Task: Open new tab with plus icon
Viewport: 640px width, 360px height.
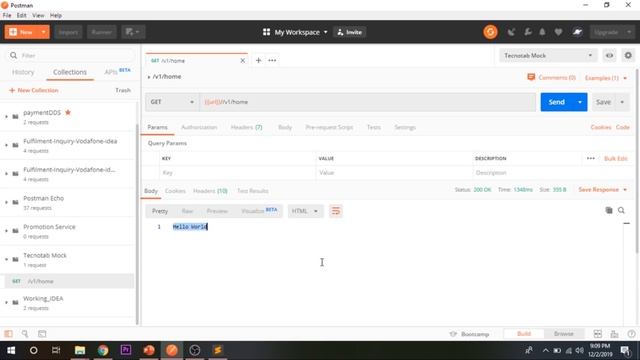Action: [258, 60]
